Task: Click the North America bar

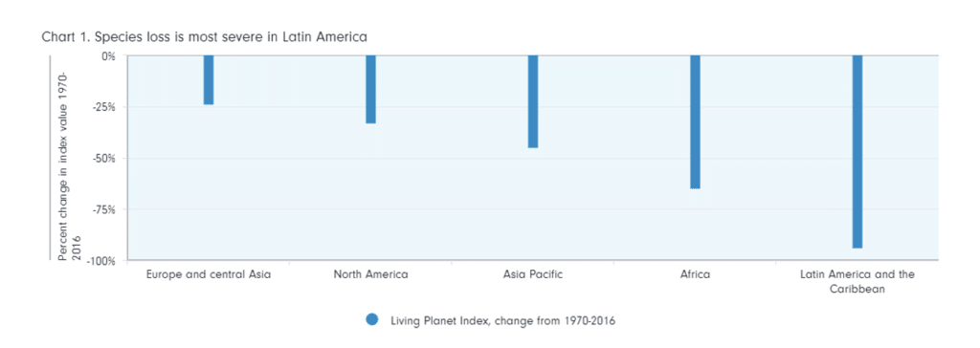Action: pyautogui.click(x=370, y=89)
